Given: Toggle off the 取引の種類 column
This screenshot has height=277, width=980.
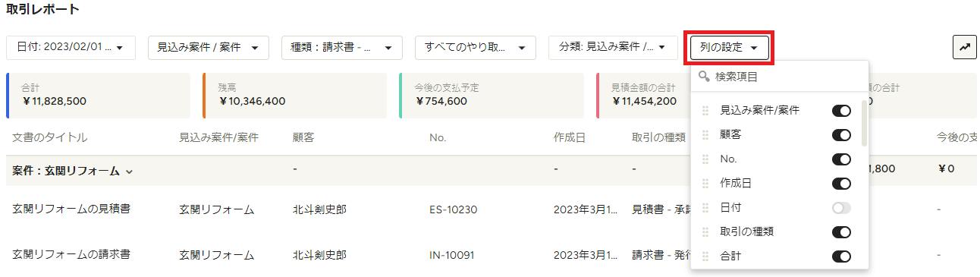Looking at the screenshot, I should pos(841,232).
